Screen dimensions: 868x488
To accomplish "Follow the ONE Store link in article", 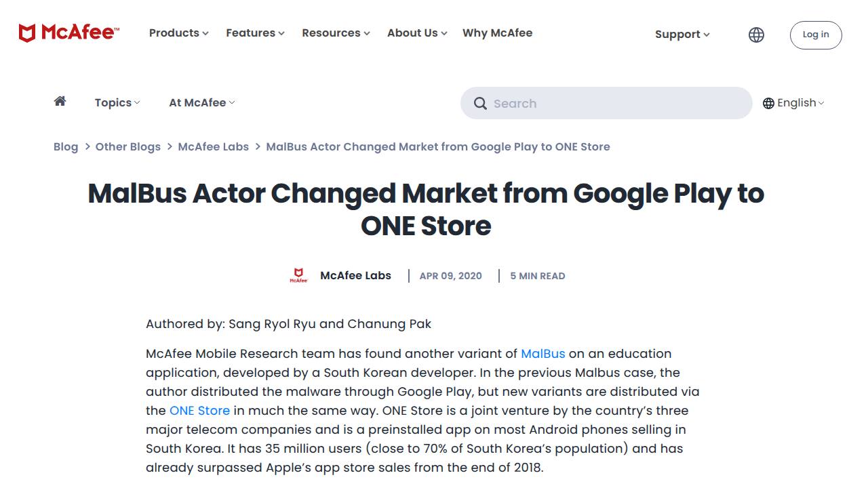I will 199,410.
